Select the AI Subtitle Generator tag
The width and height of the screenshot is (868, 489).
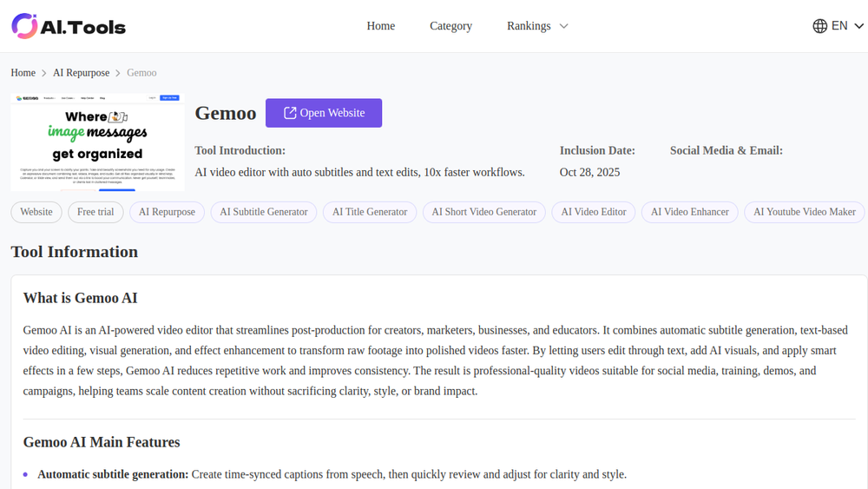click(x=264, y=212)
